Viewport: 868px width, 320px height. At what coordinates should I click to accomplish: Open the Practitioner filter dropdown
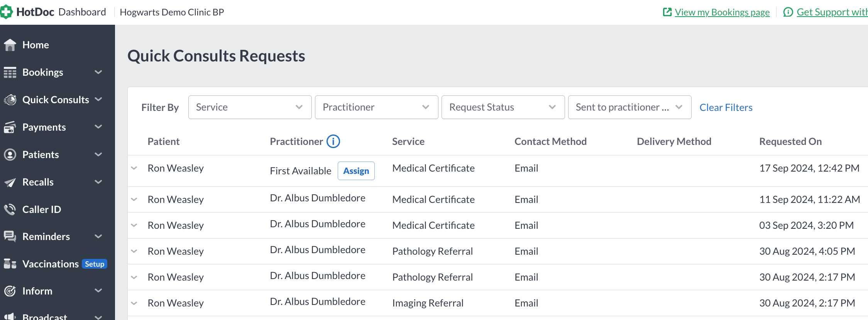376,107
